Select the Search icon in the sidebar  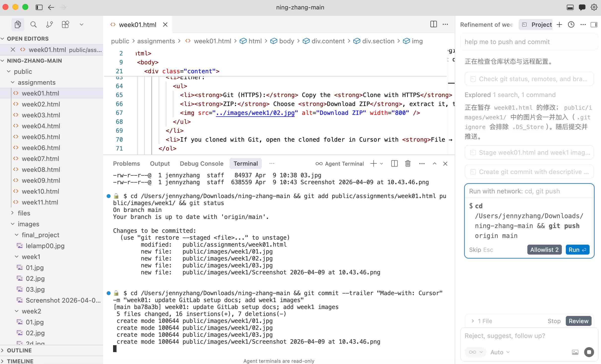tap(34, 24)
